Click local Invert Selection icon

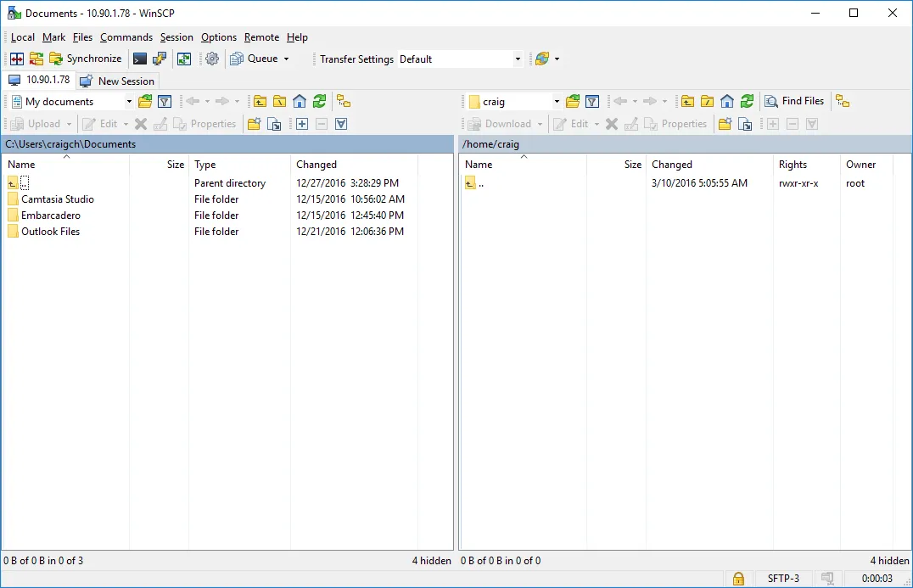tap(341, 124)
